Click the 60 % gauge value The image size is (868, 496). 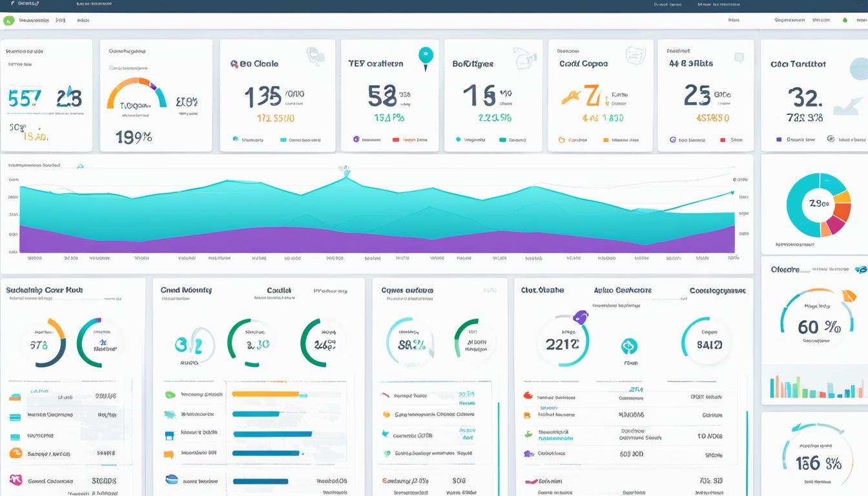[820, 327]
